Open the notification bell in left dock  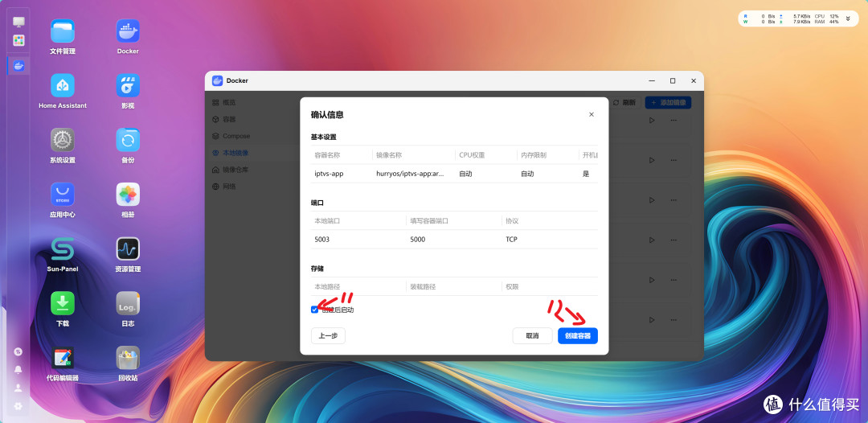18,369
